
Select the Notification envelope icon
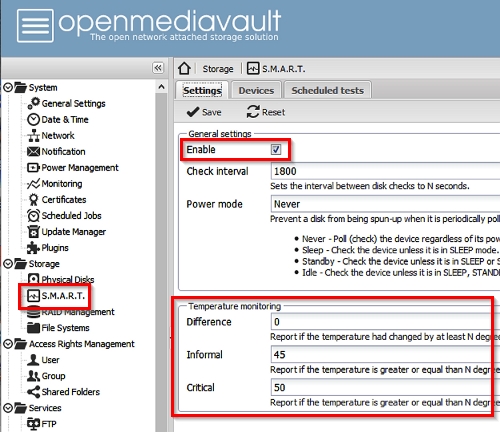click(33, 152)
